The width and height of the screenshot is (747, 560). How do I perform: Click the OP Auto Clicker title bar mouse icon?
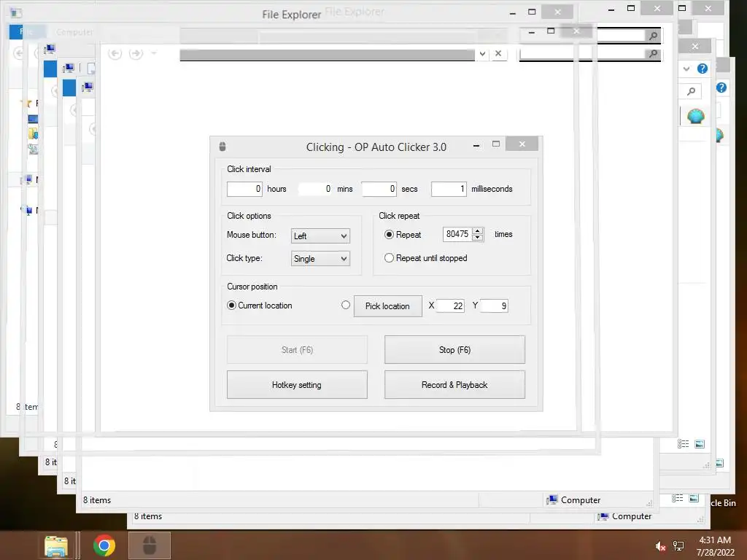pos(222,146)
